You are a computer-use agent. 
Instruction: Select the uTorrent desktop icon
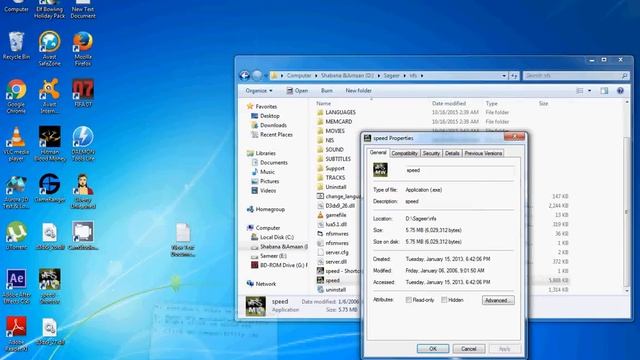[x=16, y=236]
